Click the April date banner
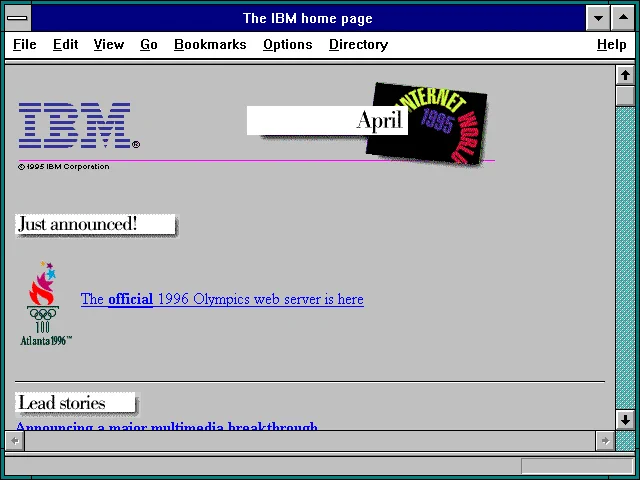This screenshot has width=640, height=480. pos(327,120)
